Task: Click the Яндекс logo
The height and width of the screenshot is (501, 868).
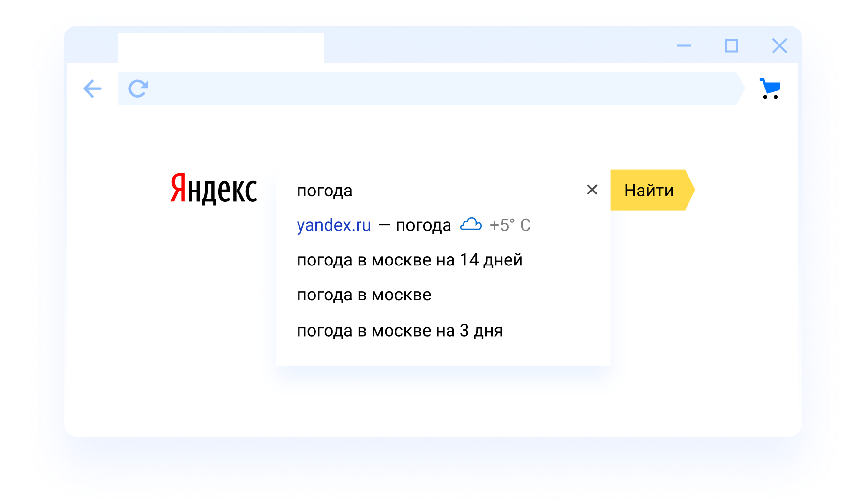Action: coord(214,189)
